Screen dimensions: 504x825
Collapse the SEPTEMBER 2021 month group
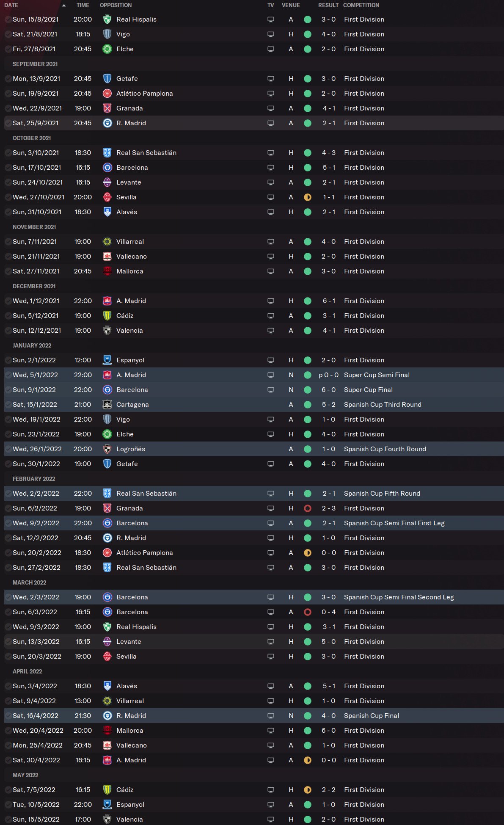pyautogui.click(x=35, y=64)
